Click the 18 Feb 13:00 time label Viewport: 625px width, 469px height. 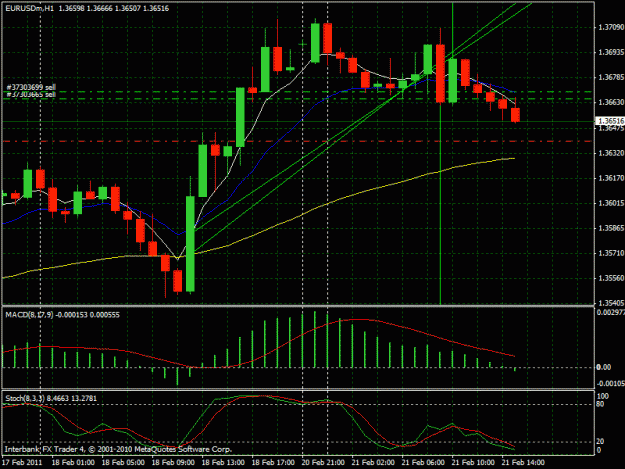point(223,463)
